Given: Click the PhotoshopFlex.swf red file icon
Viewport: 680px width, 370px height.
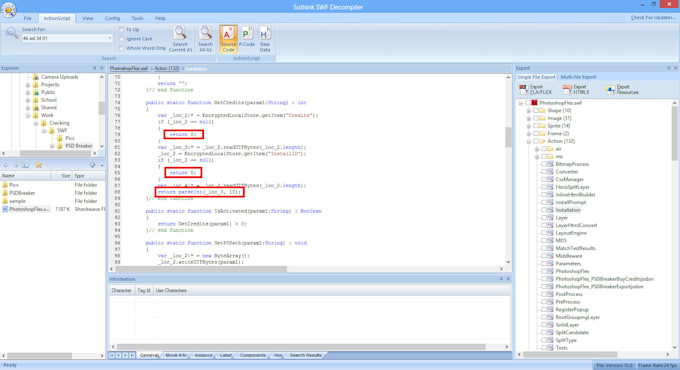Looking at the screenshot, I should [x=534, y=103].
